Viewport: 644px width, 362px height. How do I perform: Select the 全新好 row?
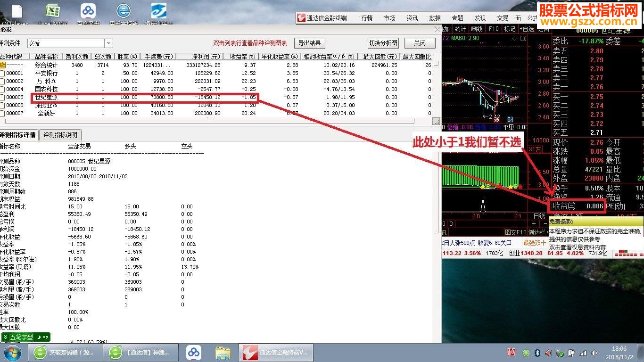pos(217,113)
